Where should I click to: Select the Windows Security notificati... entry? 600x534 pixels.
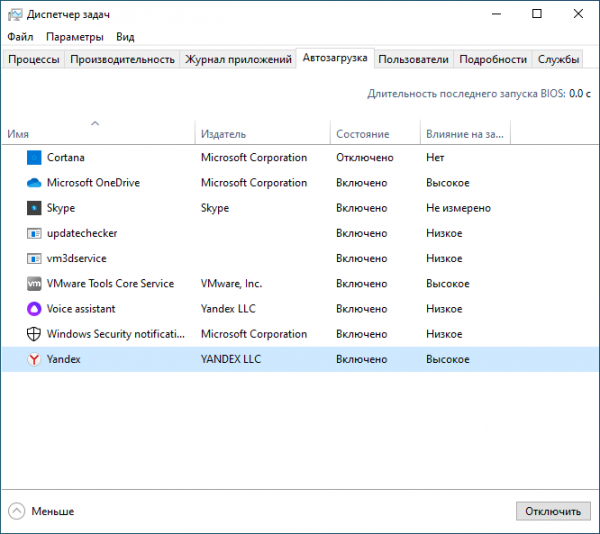(116, 334)
